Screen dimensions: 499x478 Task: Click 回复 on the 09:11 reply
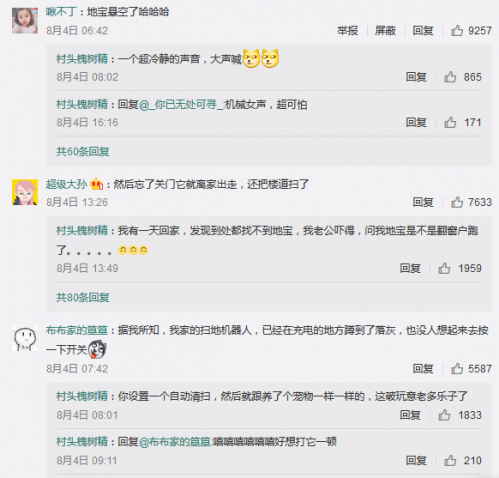click(x=416, y=460)
